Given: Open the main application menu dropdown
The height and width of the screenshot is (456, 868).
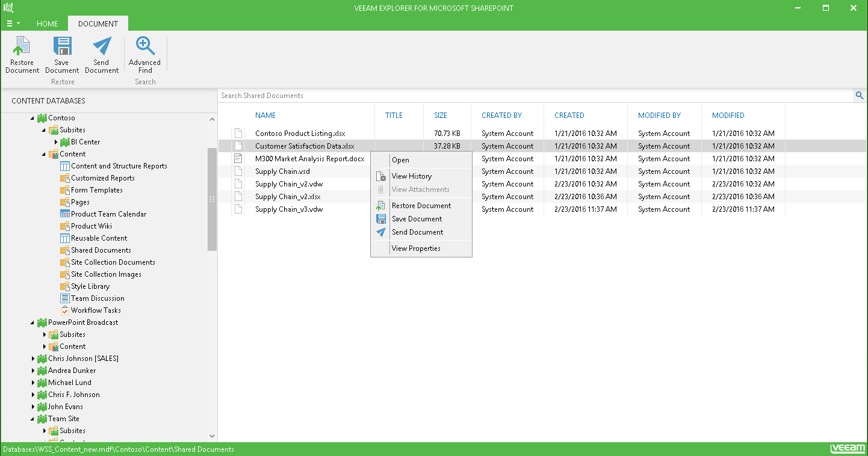Looking at the screenshot, I should point(13,23).
